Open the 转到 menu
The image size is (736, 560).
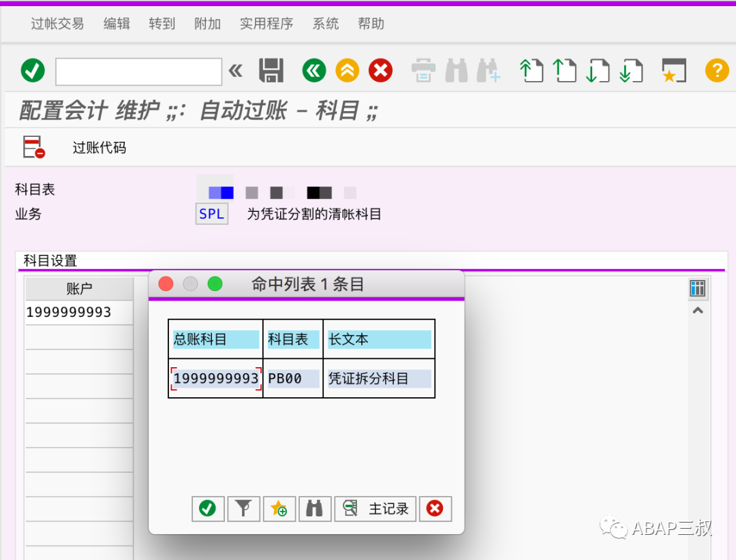(162, 23)
